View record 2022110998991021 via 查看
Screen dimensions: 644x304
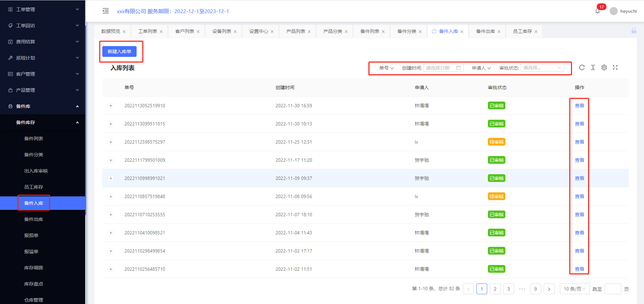click(x=579, y=178)
